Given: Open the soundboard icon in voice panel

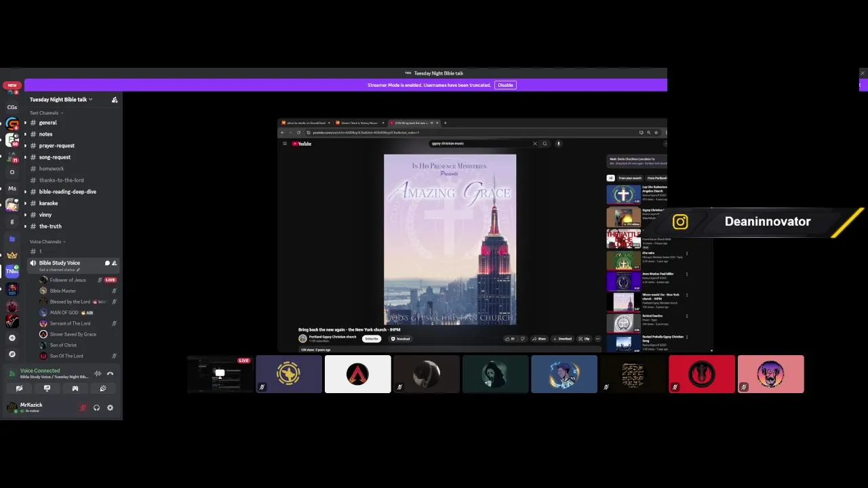Looking at the screenshot, I should tap(102, 388).
